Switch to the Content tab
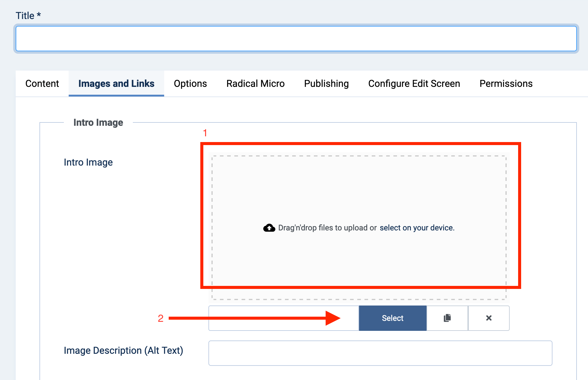Image resolution: width=588 pixels, height=380 pixels. point(42,84)
